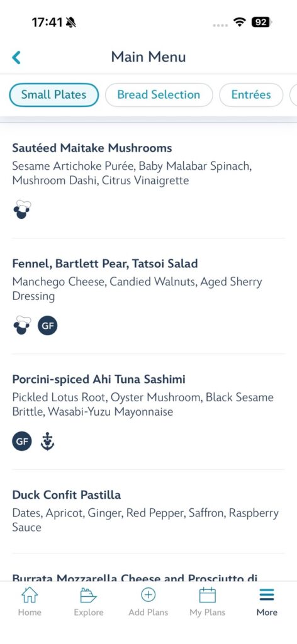The height and width of the screenshot is (644, 297).
Task: Tap the chef hat icon under Sautéed Maitake Mushrooms
Action: click(22, 210)
